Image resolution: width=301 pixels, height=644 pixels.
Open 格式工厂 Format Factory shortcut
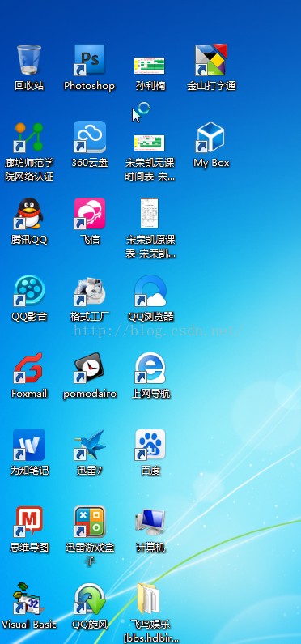89,291
